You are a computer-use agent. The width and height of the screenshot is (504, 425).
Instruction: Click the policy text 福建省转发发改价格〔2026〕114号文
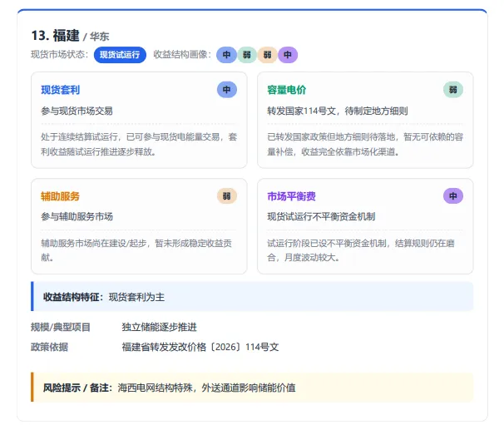pyautogui.click(x=200, y=347)
